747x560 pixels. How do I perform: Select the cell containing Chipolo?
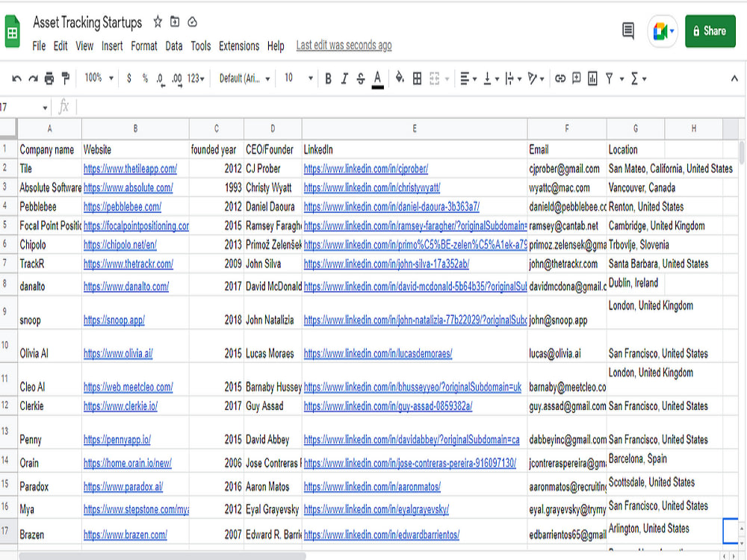[x=49, y=245]
